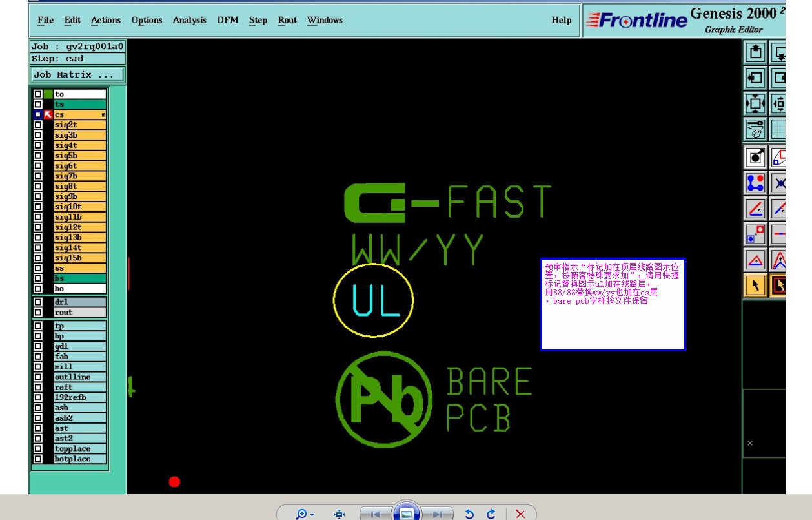Toggle the checkbox for layer 'ts'
This screenshot has width=812, height=520.
coord(38,104)
